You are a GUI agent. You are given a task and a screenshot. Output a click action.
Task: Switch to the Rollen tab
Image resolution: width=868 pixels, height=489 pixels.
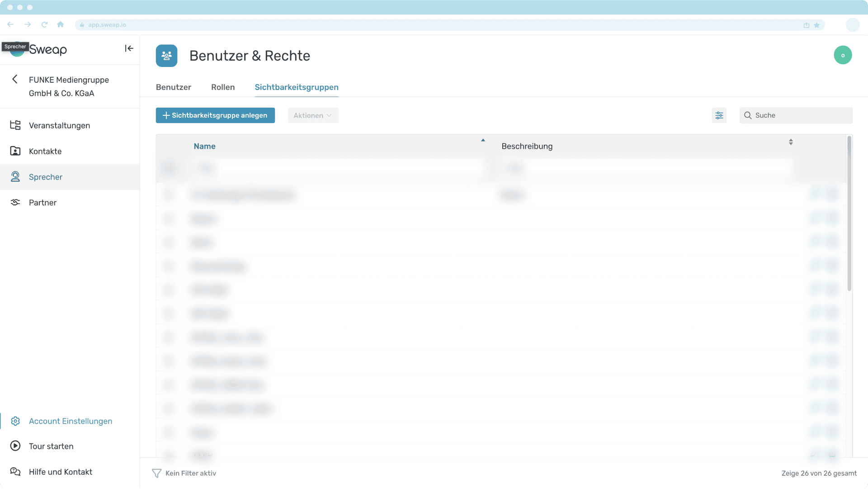(x=223, y=87)
